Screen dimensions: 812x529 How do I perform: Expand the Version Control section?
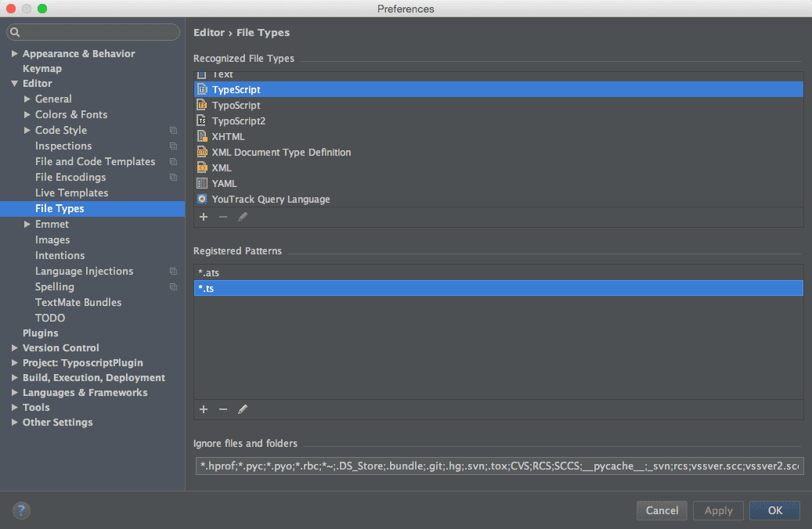point(15,347)
